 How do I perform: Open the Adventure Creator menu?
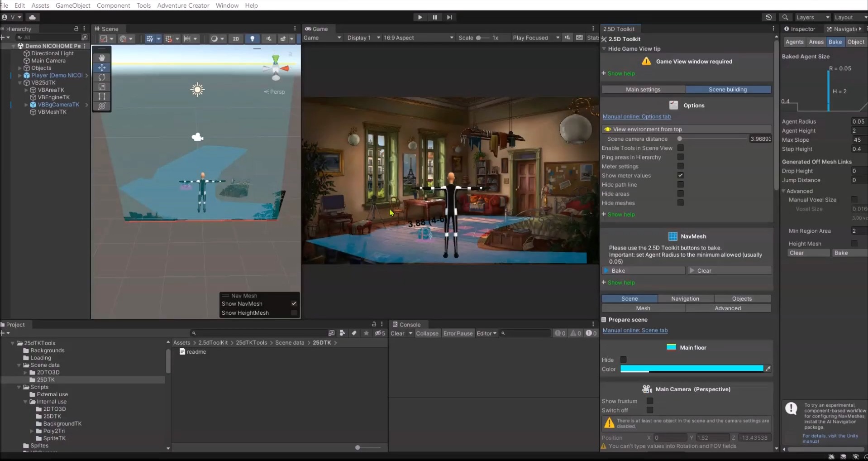[183, 5]
